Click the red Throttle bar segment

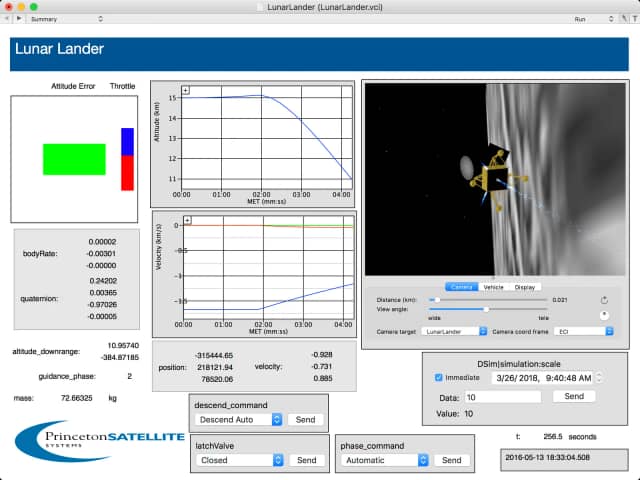(x=127, y=173)
